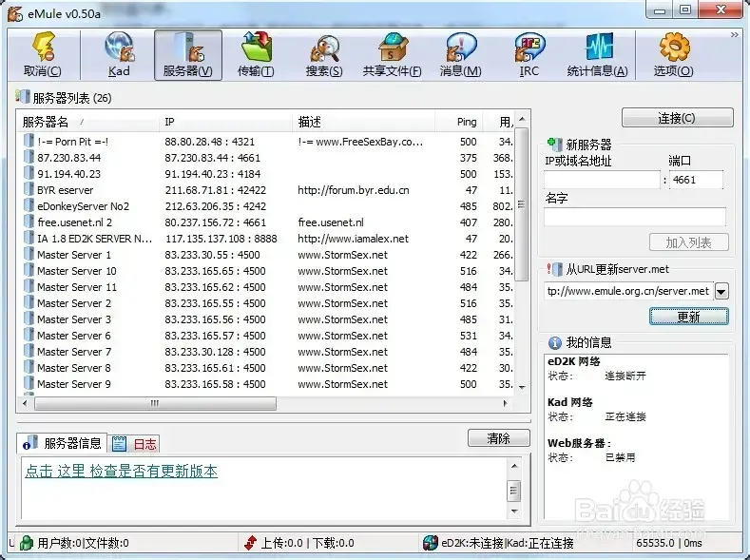Viewport: 750px width, 560px height.
Task: Click the 清除 clear button
Action: click(x=498, y=438)
